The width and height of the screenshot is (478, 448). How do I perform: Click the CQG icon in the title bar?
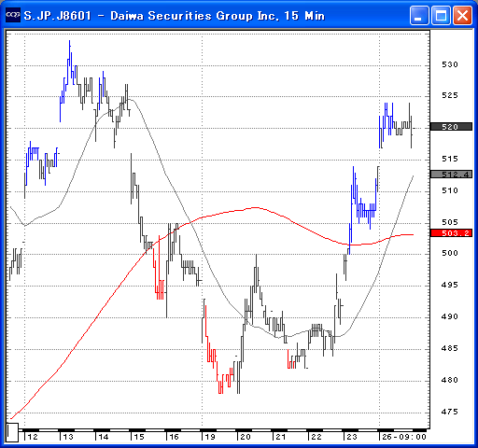tap(13, 15)
